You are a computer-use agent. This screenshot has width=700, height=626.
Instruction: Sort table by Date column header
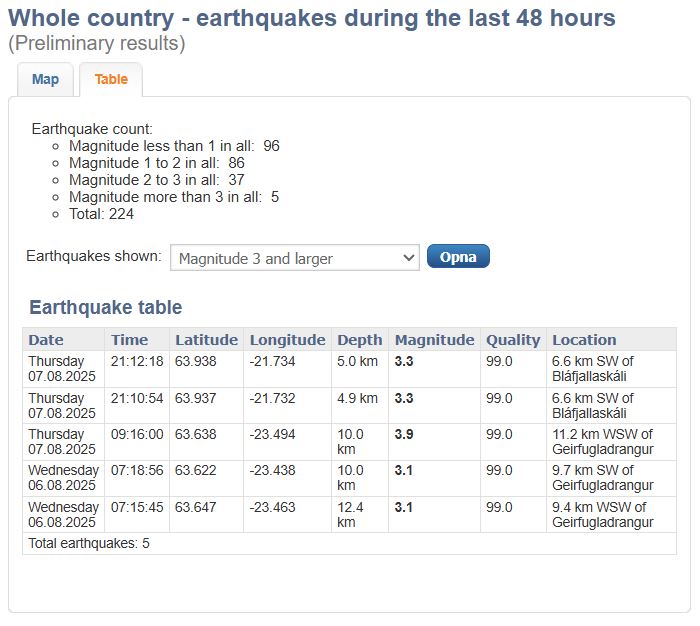[x=46, y=340]
